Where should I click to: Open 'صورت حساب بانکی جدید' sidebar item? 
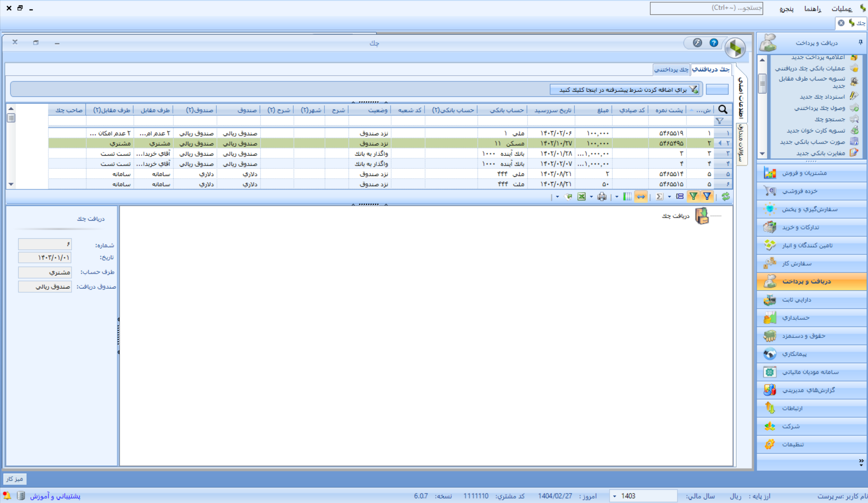coord(812,142)
